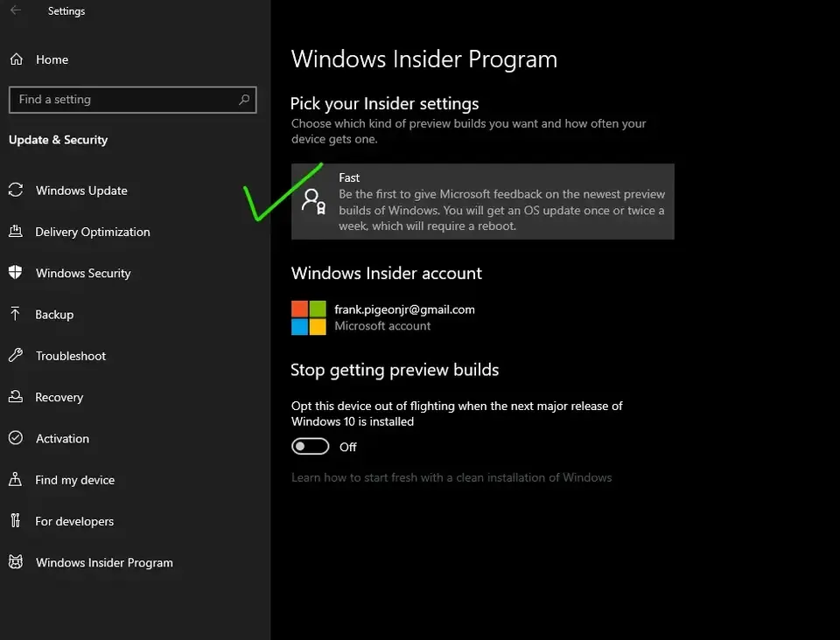Click the clean installation of Windows link
Image resolution: width=840 pixels, height=640 pixels.
[451, 477]
